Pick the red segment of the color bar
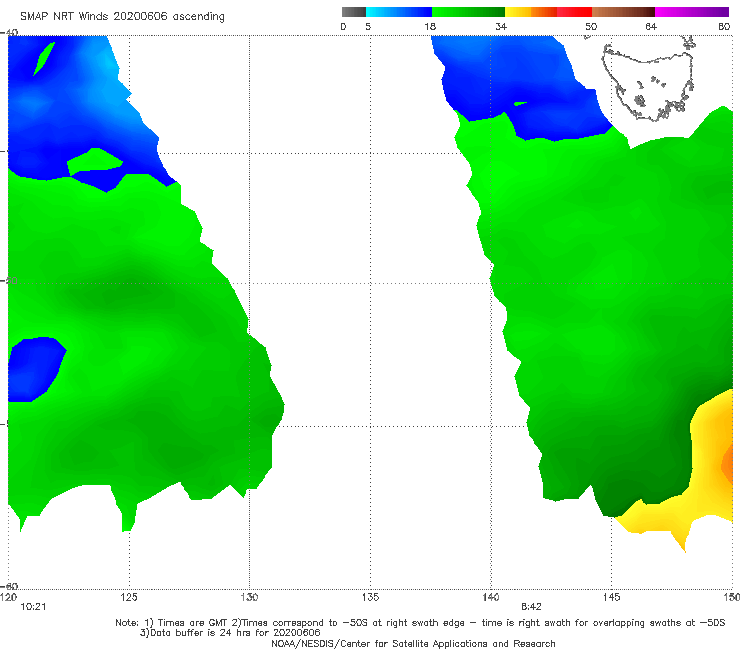This screenshot has height=650, width=740. (x=574, y=12)
